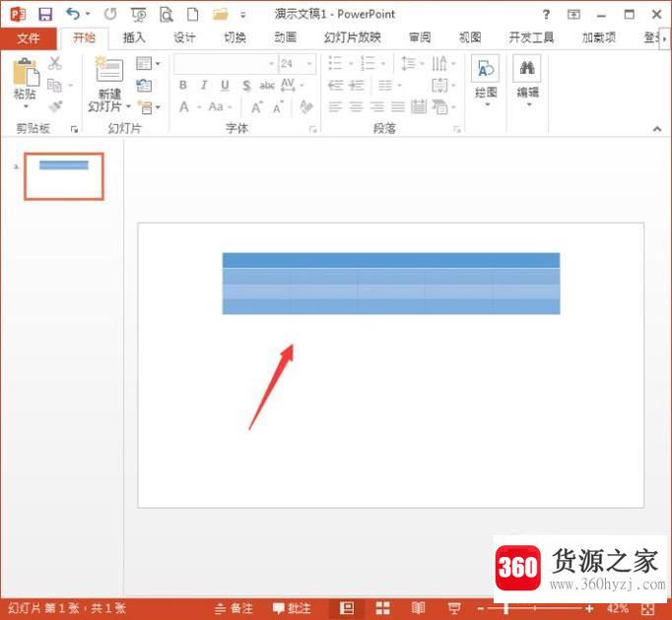
Task: Click the 42% zoom level
Action: (x=618, y=608)
